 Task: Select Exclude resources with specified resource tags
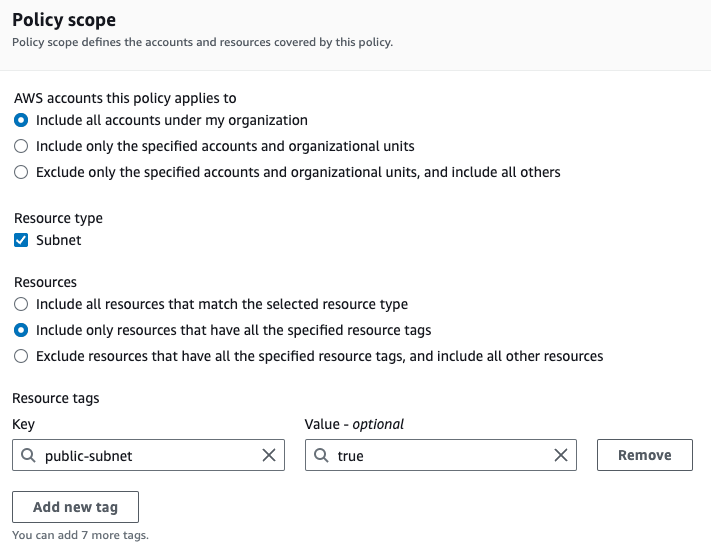[21, 356]
